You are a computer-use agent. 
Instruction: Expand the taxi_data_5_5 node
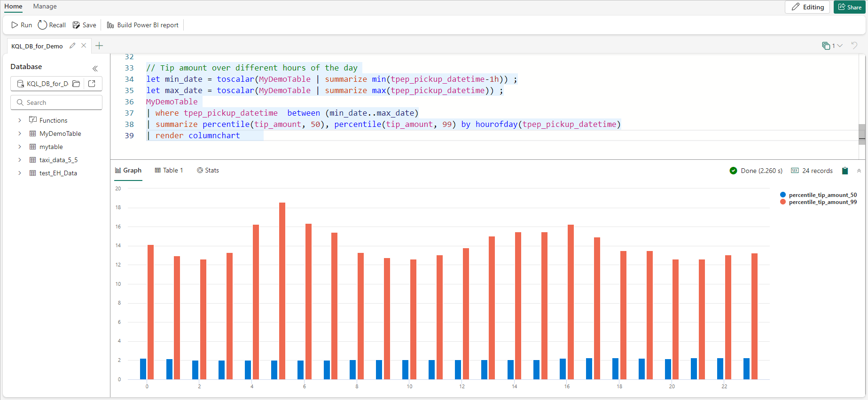click(20, 160)
